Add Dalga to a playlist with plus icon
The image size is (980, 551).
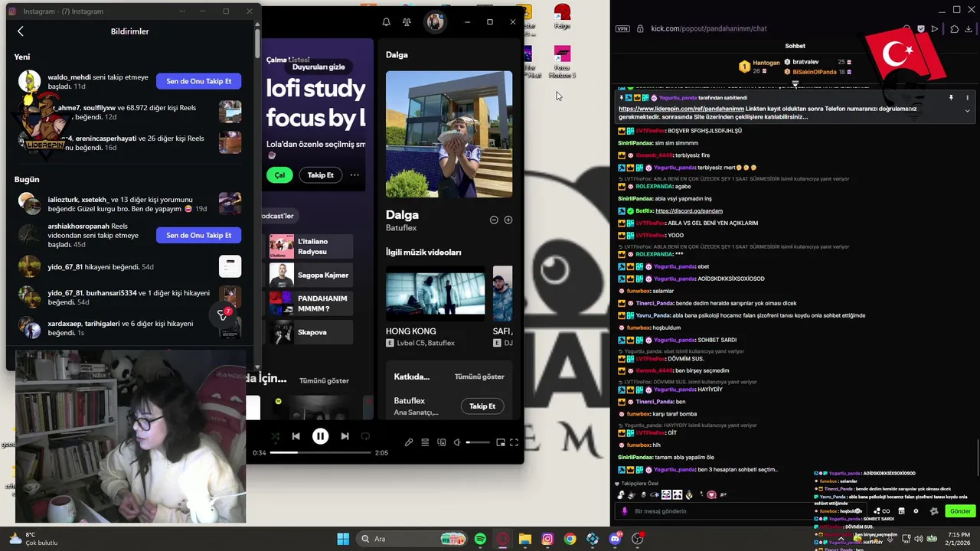[x=508, y=220]
